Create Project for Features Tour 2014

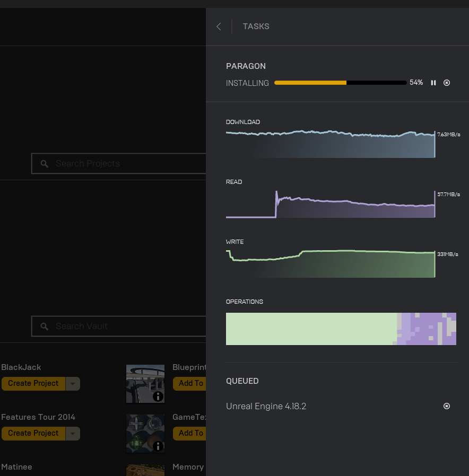tap(33, 434)
